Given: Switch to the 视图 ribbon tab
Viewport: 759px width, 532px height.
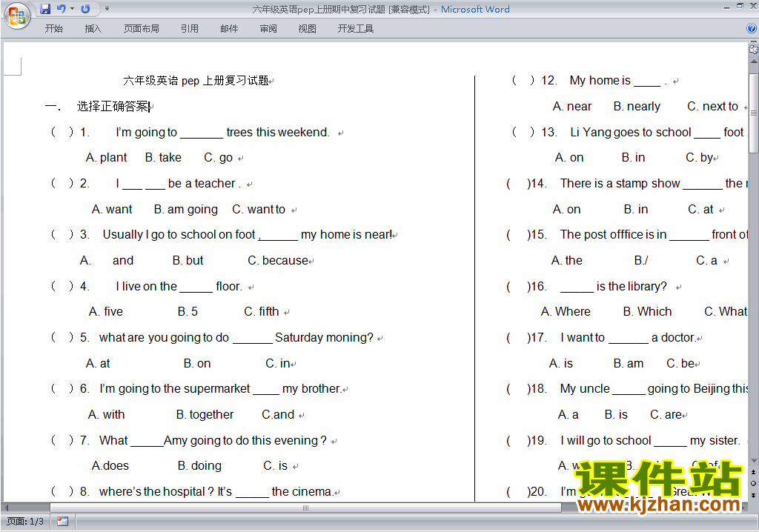Looking at the screenshot, I should [307, 29].
